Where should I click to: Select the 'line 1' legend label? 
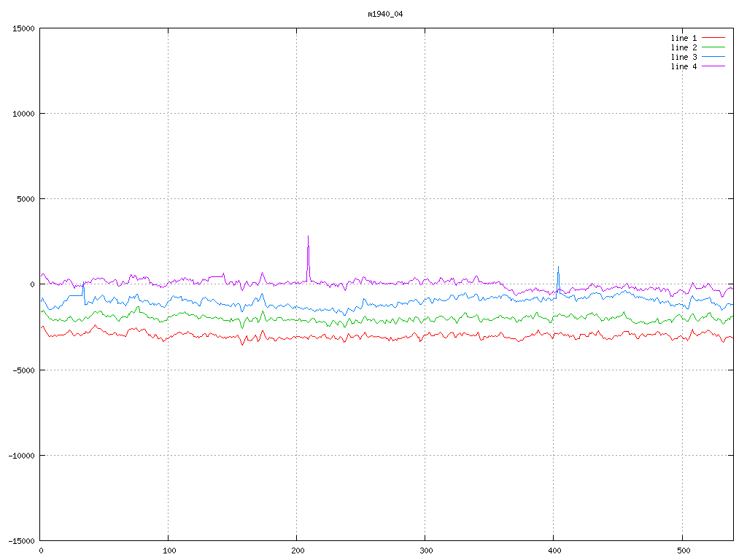click(x=684, y=38)
